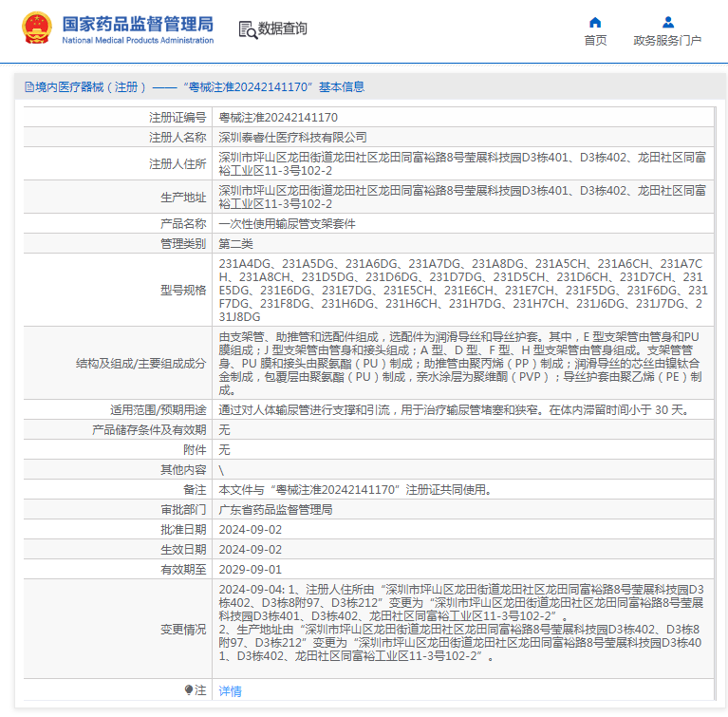The image size is (728, 717).
Task: Click the 生产地址 label
Action: point(183,198)
